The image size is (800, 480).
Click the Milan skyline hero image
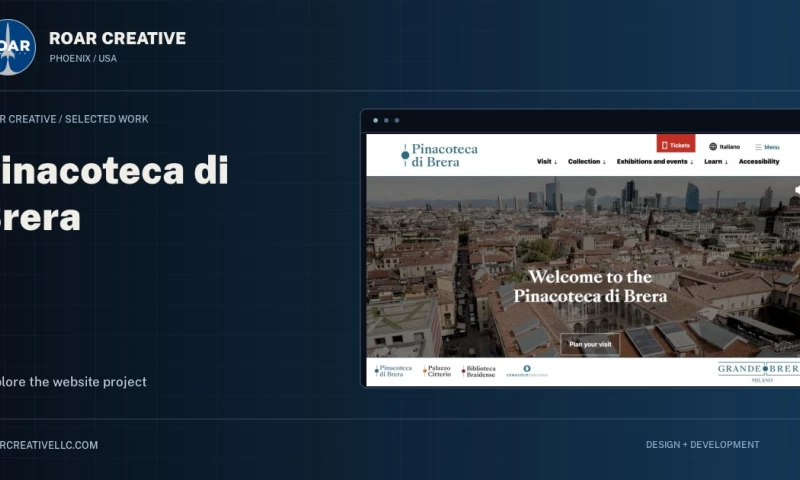tap(583, 267)
